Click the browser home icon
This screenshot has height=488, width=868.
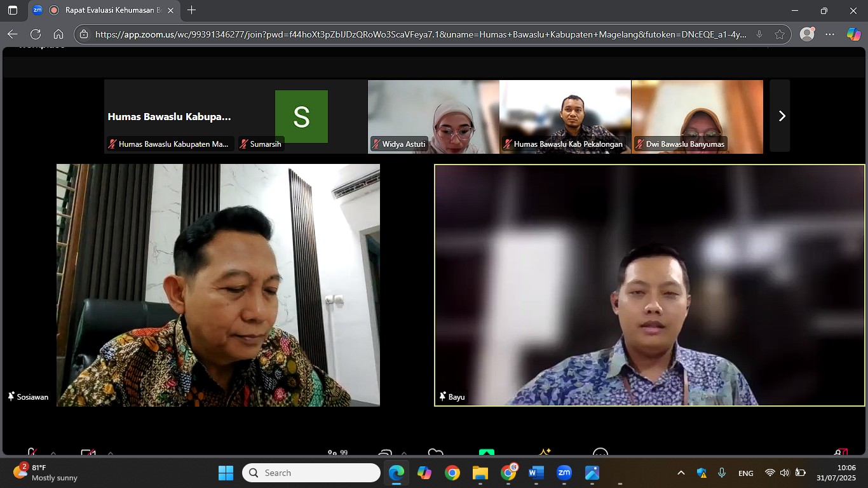pos(58,34)
